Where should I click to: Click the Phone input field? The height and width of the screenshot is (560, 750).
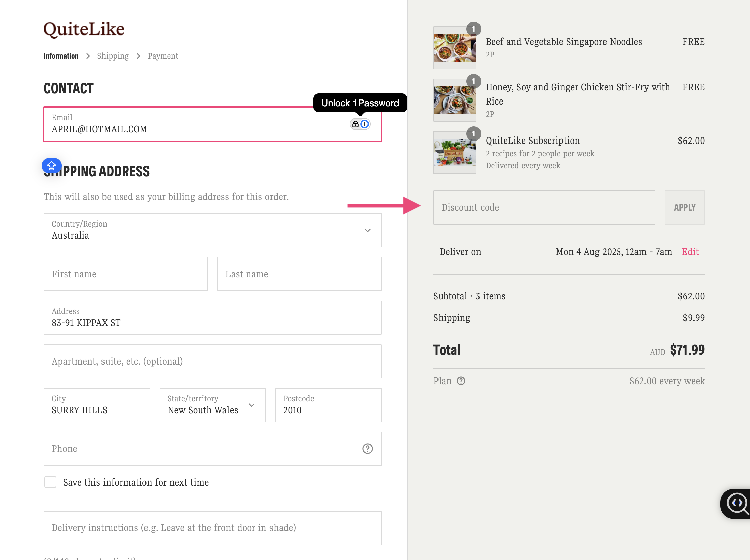tap(212, 449)
